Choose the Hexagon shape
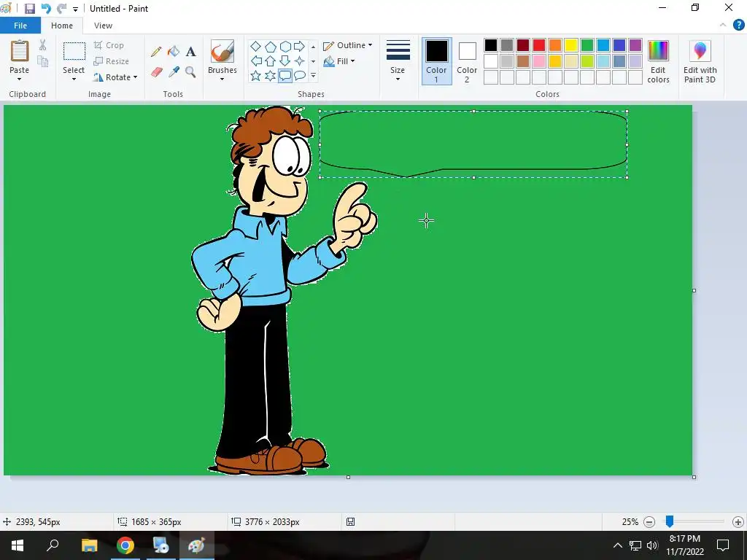Screen dimensions: 747x560 [285, 46]
